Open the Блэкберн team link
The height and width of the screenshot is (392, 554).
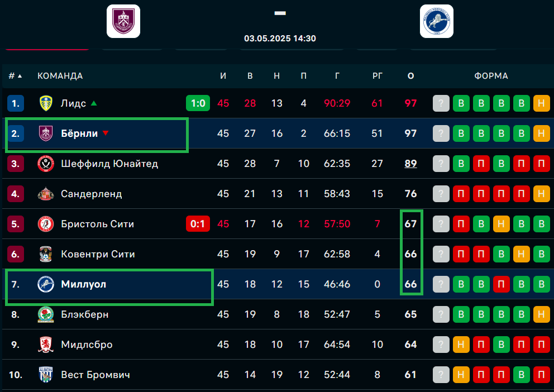[x=84, y=314]
